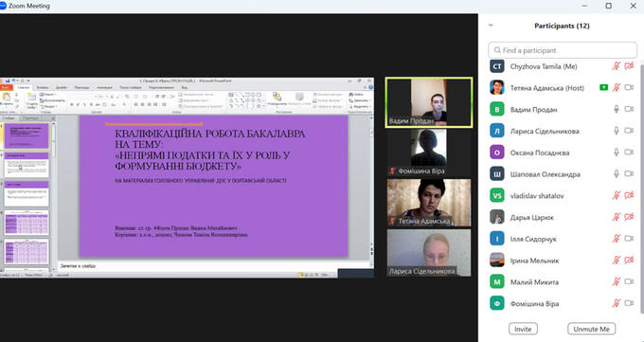Click disabled camera icon for Ірина Мельник
Image resolution: width=644 pixels, height=342 pixels.
pos(629,260)
